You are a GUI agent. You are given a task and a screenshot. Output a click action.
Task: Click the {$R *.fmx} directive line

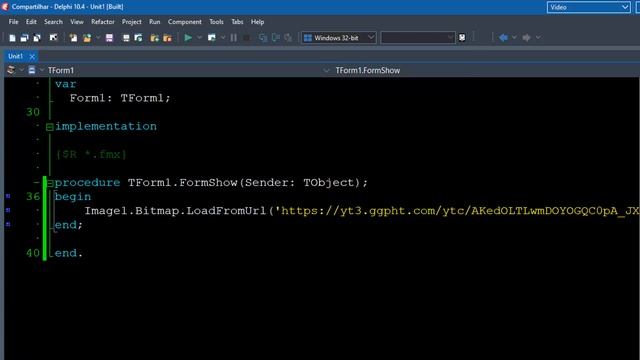click(91, 154)
